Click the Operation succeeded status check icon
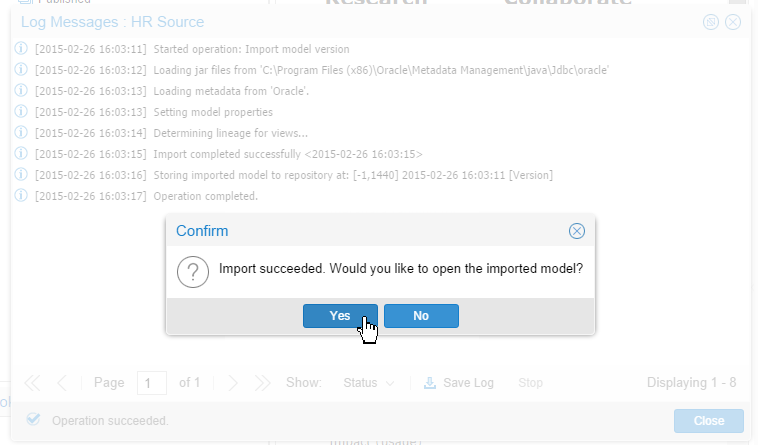The width and height of the screenshot is (758, 445). click(33, 420)
